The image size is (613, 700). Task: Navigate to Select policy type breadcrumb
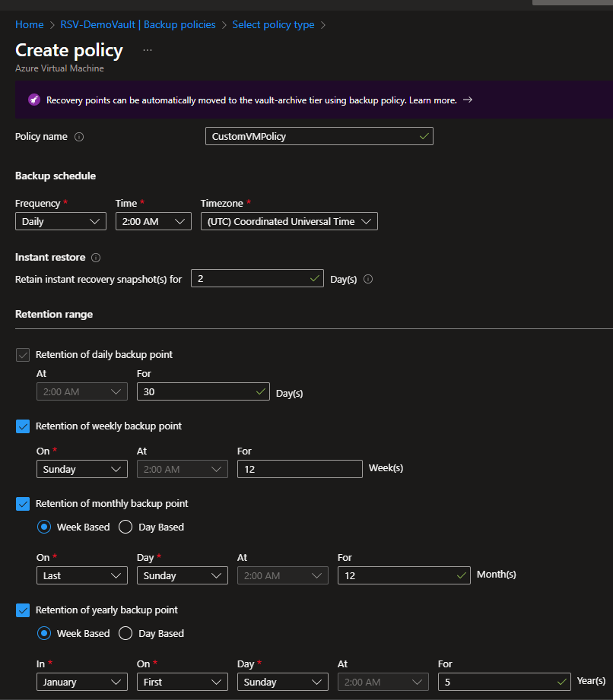tap(273, 24)
